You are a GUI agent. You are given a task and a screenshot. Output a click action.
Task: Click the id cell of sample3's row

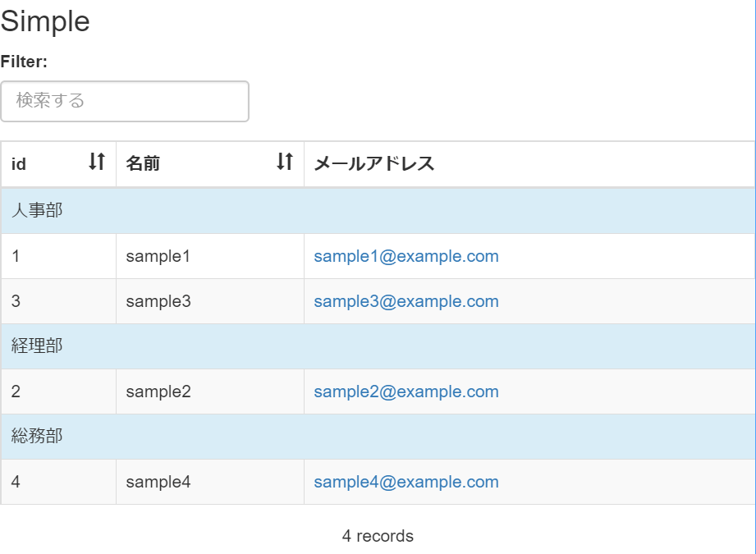pyautogui.click(x=16, y=301)
